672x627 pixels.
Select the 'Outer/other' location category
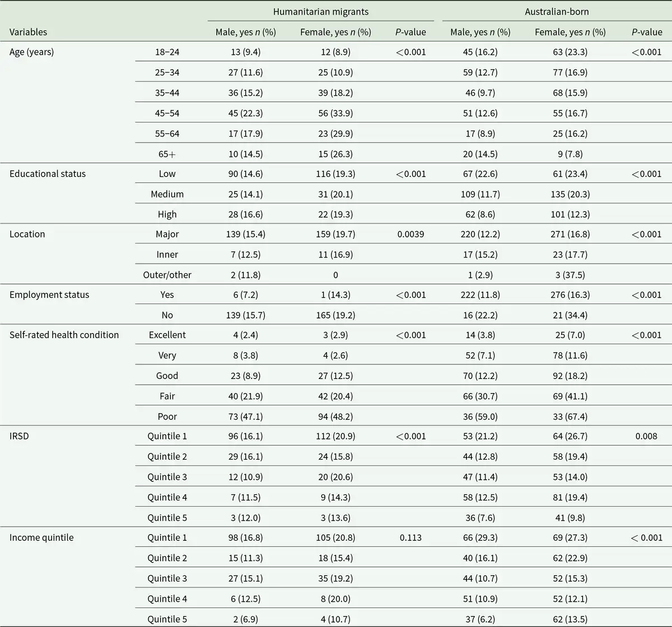(x=167, y=275)
